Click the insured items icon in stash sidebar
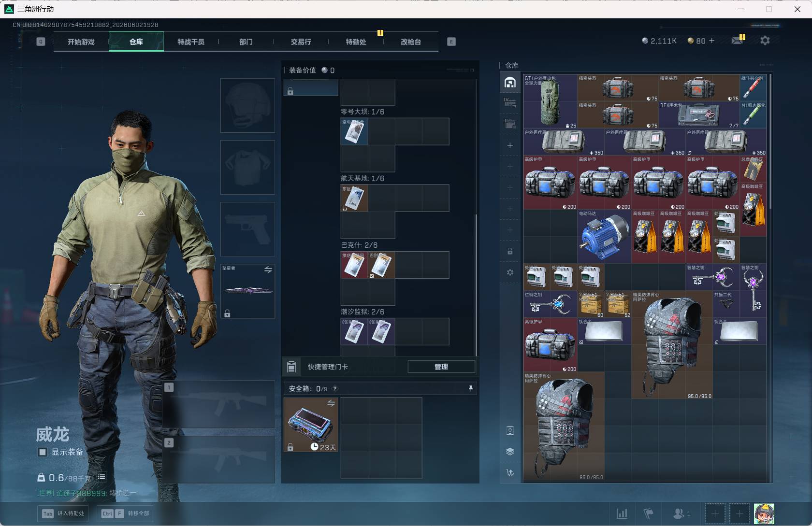Viewport: 812px width, 526px height. pos(510,430)
